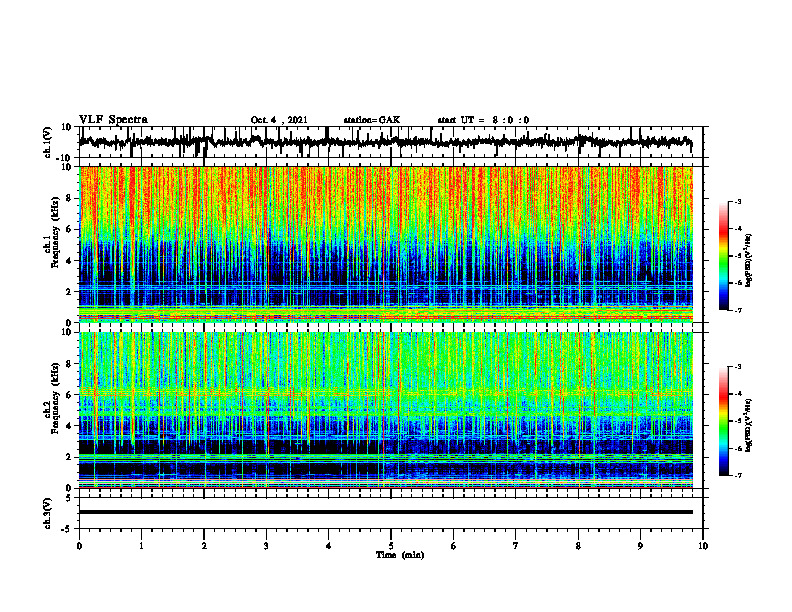The height and width of the screenshot is (612, 792).
Task: Click the "-10" tick on ch.1(V) axis
Action: pyautogui.click(x=65, y=158)
